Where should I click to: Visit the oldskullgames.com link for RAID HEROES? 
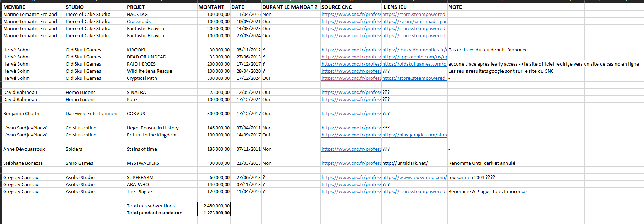(415, 64)
